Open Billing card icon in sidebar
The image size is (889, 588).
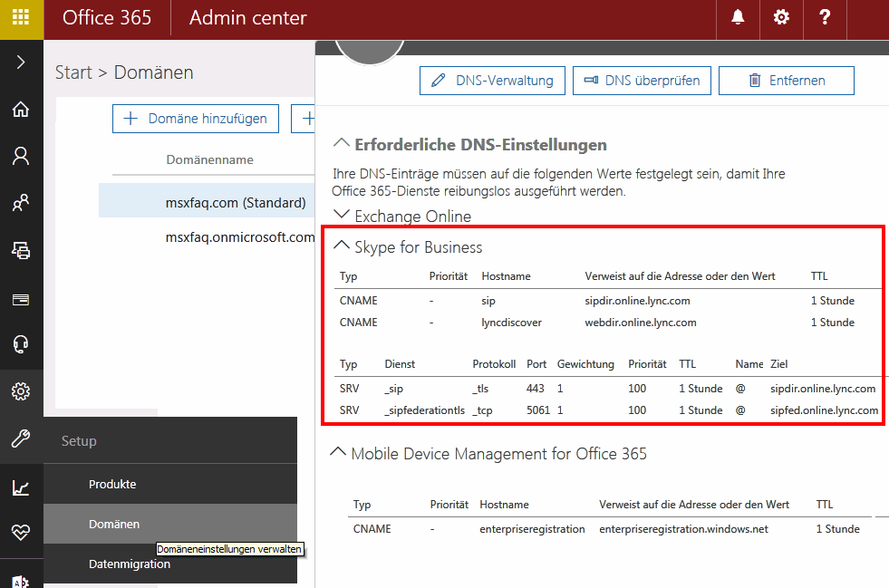(x=21, y=299)
